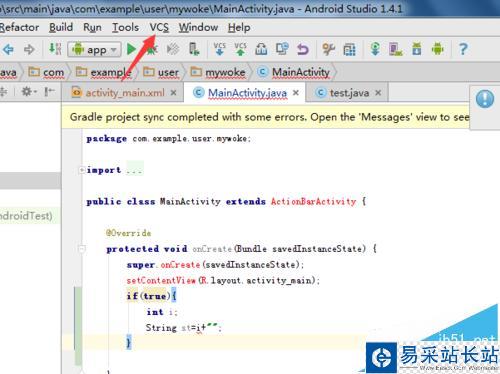Open the Help menu
This screenshot has width=500, height=374.
[x=239, y=27]
